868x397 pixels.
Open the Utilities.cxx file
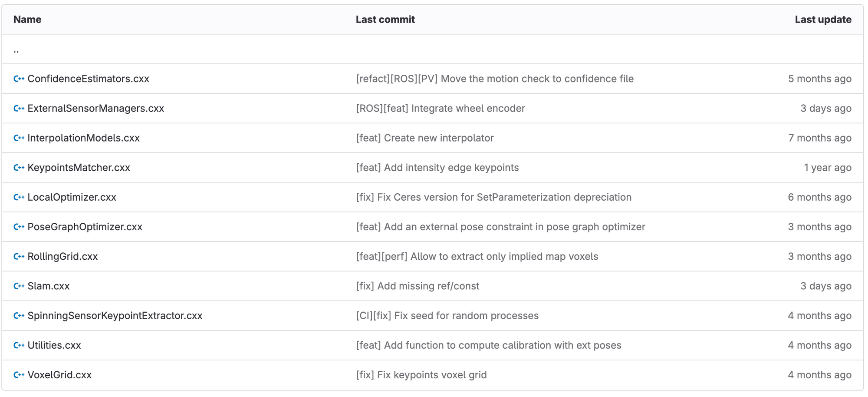coord(54,345)
